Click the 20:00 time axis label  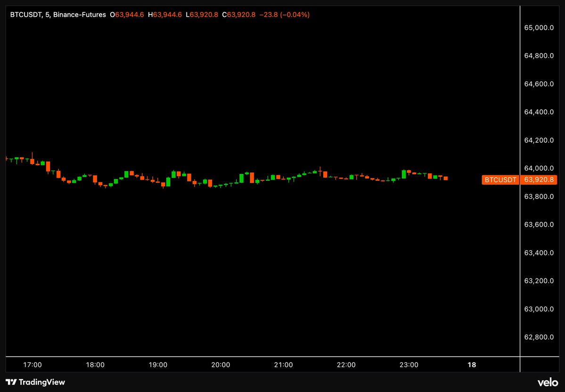(221, 365)
